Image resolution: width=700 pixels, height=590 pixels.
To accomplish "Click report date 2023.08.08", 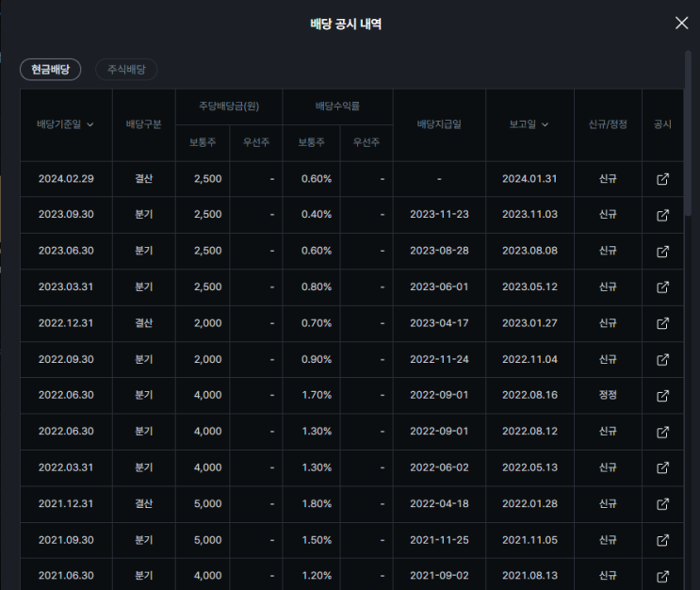I will pyautogui.click(x=529, y=251).
